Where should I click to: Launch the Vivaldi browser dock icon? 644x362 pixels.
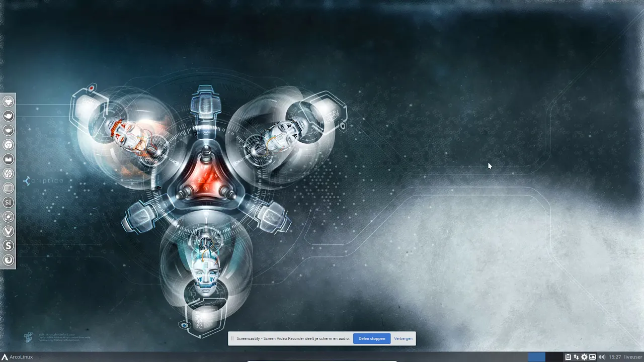click(x=8, y=231)
